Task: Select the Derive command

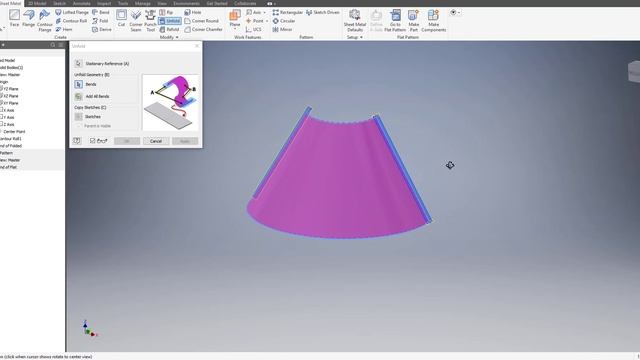Action: (102, 29)
